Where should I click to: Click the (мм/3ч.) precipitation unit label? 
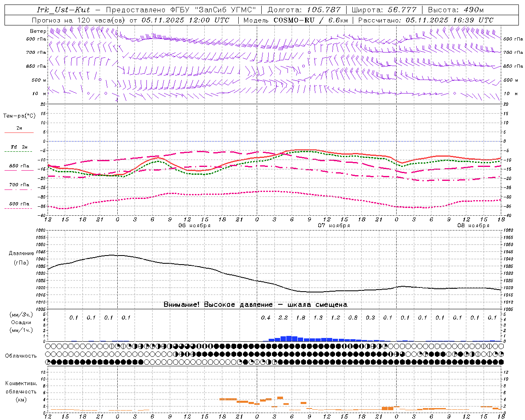click(x=21, y=315)
